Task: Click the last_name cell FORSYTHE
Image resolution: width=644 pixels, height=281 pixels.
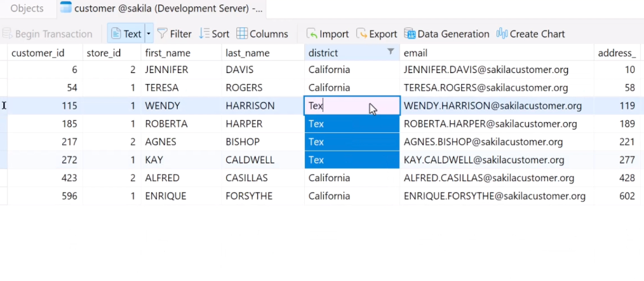Action: coord(249,196)
